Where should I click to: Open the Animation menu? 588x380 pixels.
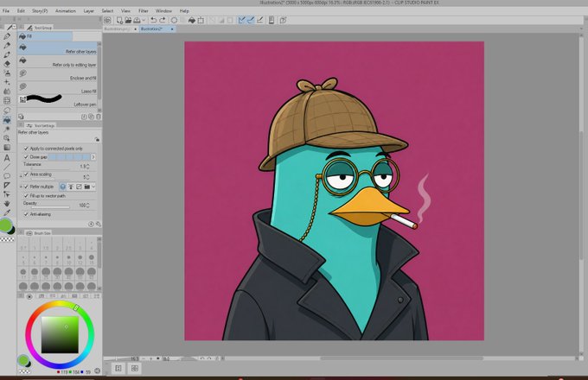[66, 11]
